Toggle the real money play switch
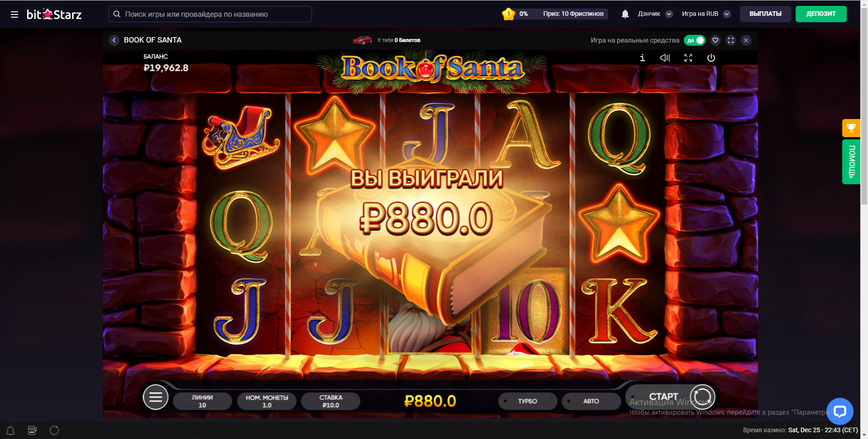The image size is (868, 439). point(694,40)
